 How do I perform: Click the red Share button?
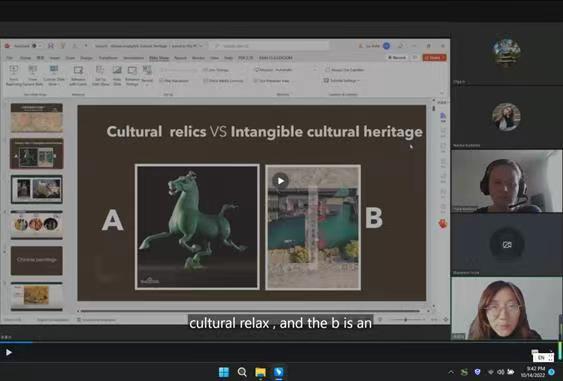(434, 57)
